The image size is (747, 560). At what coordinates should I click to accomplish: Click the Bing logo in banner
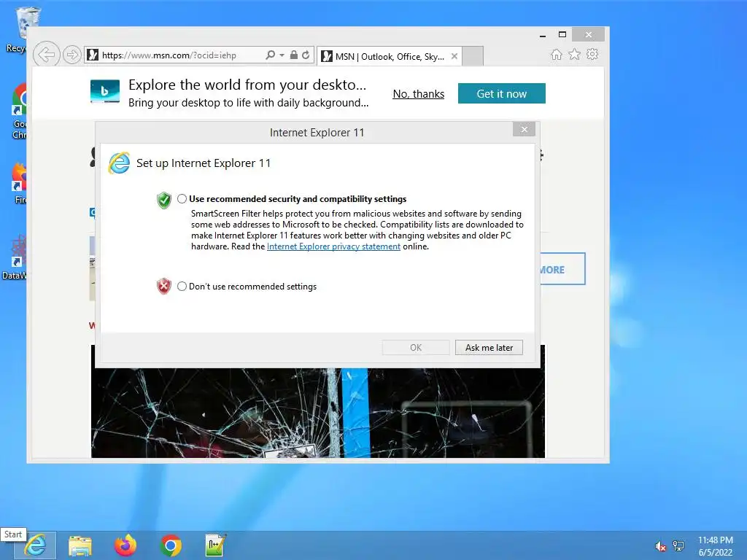[105, 91]
